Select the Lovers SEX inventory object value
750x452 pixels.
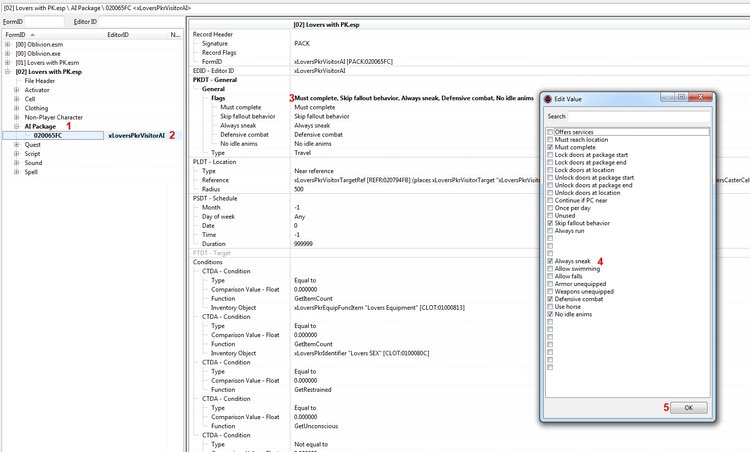coord(362,353)
